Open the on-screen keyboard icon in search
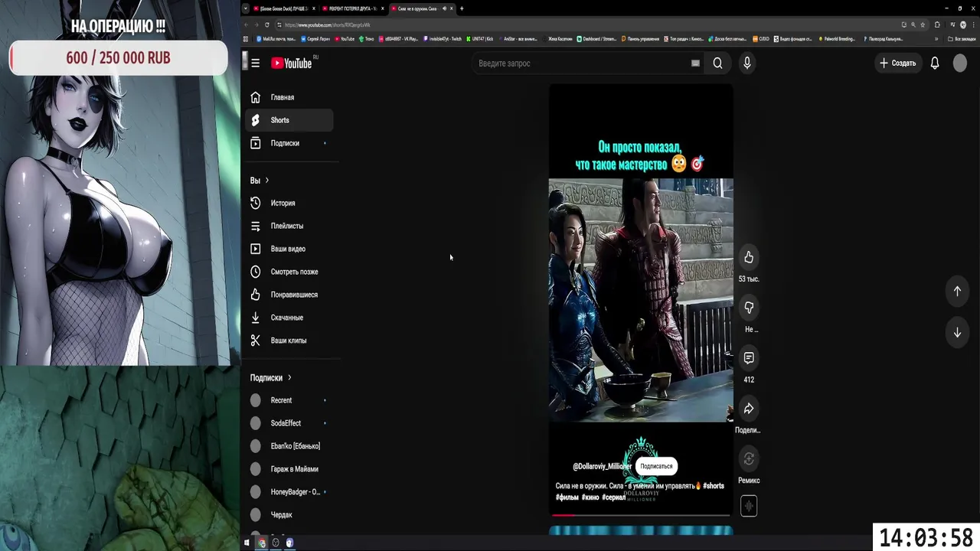 (695, 64)
